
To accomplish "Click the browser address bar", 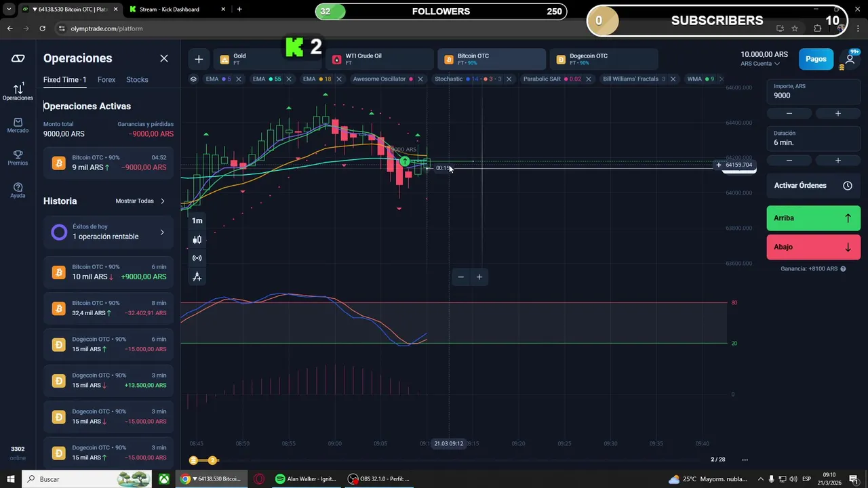I will 407,28.
